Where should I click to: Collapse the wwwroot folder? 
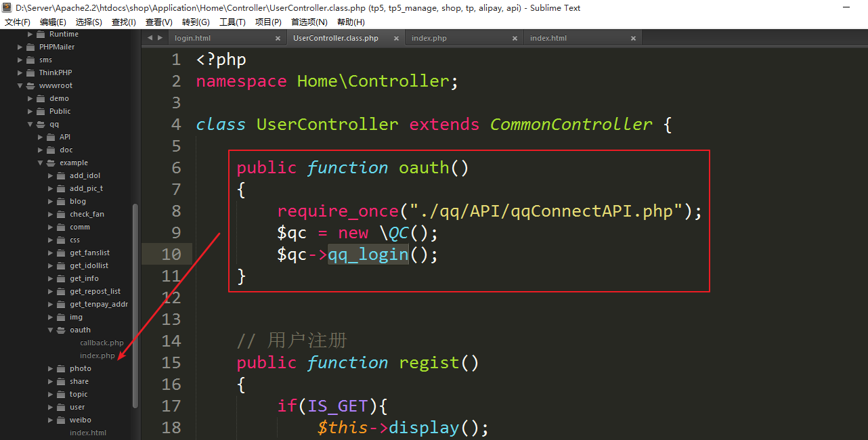20,86
